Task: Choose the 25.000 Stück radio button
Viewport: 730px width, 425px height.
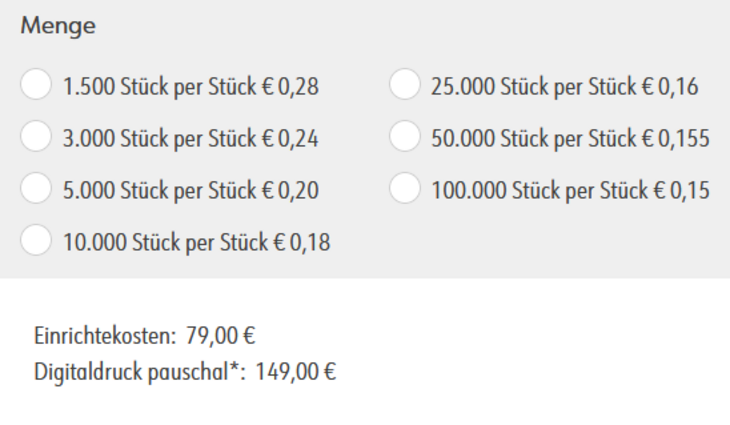Action: click(404, 86)
